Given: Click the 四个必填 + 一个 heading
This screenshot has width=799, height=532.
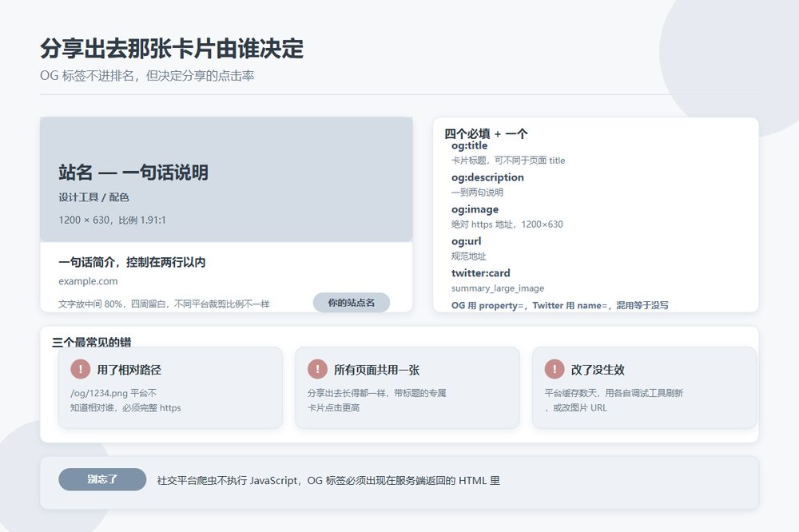Looking at the screenshot, I should (486, 133).
